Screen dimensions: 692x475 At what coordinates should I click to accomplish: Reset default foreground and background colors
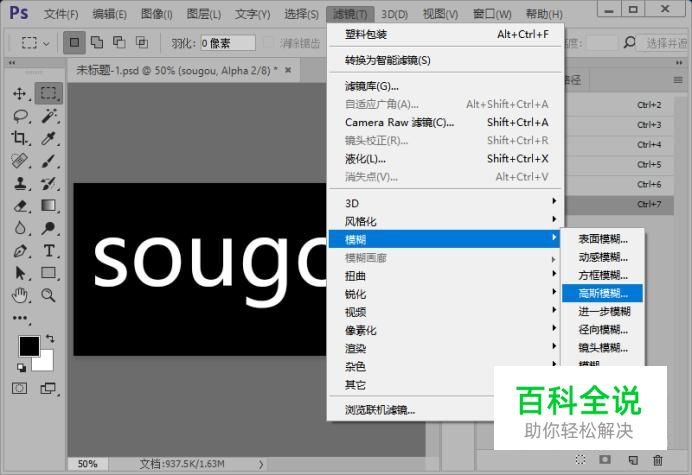[21, 367]
